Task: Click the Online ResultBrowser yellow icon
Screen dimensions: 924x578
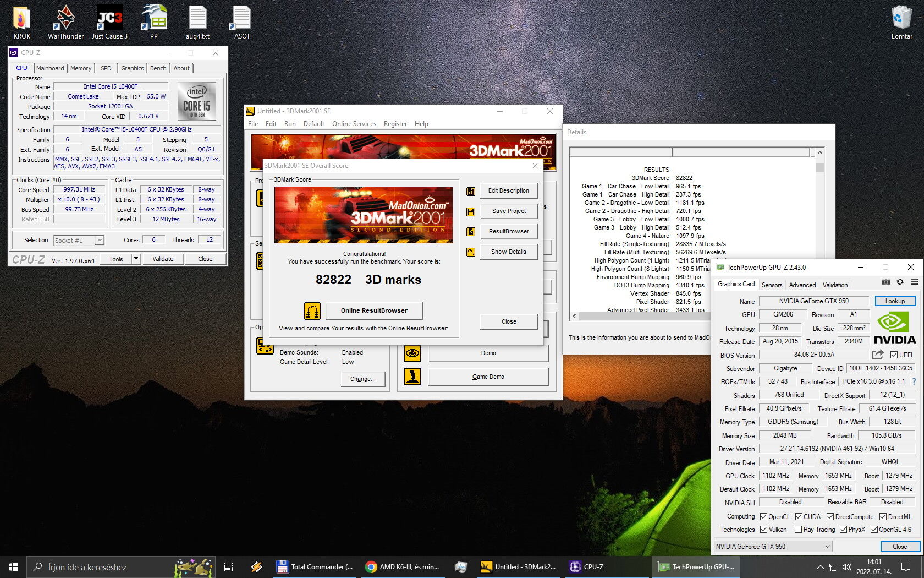Action: [312, 311]
